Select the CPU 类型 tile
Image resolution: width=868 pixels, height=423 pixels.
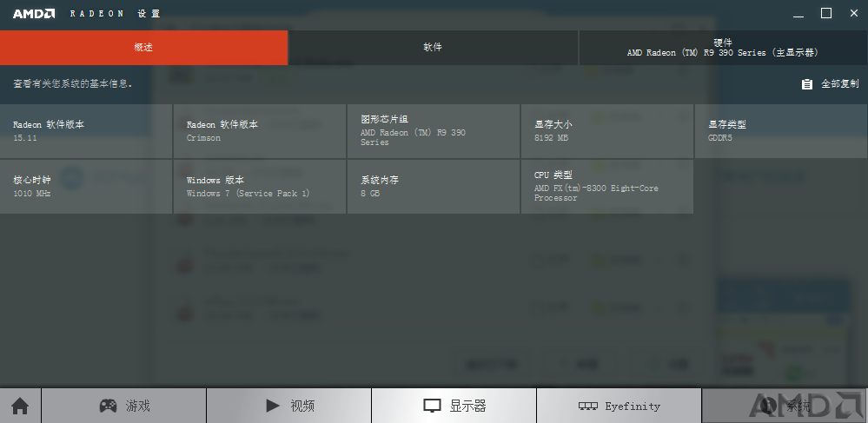607,187
